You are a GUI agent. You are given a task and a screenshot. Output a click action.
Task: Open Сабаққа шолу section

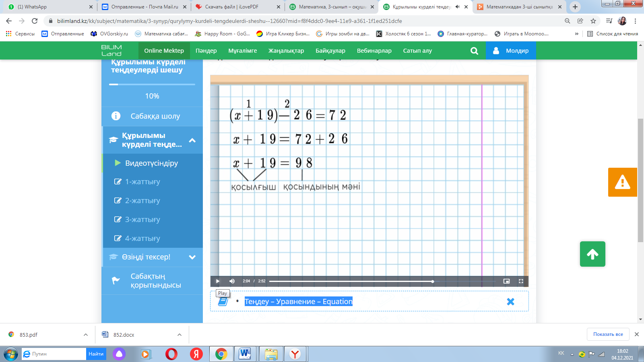coord(152,116)
